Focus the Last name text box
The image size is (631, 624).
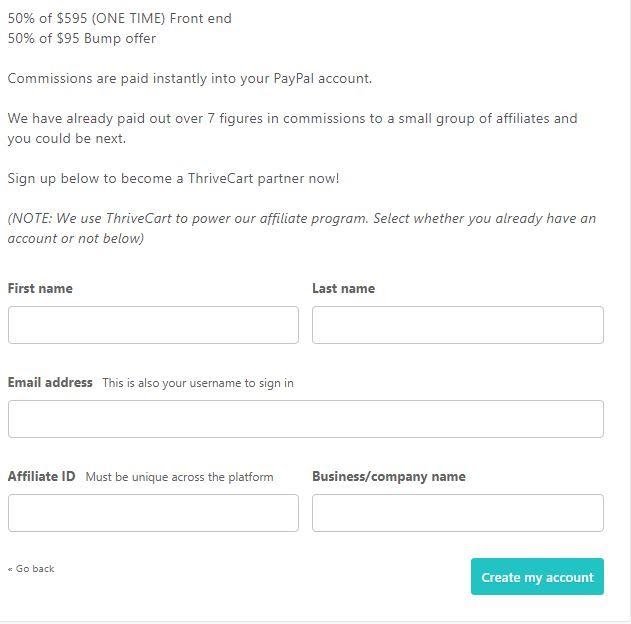coord(458,325)
